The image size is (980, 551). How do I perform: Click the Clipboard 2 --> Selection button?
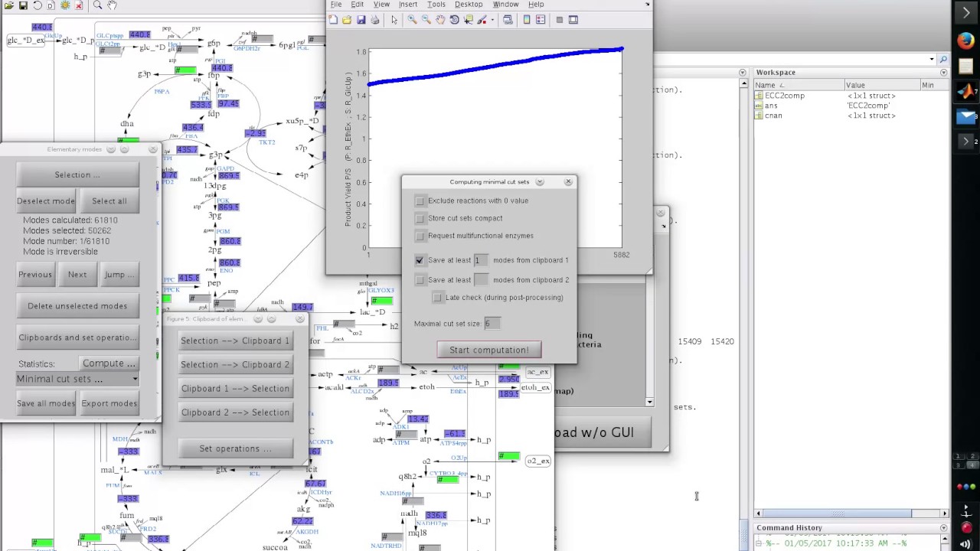[x=235, y=412]
